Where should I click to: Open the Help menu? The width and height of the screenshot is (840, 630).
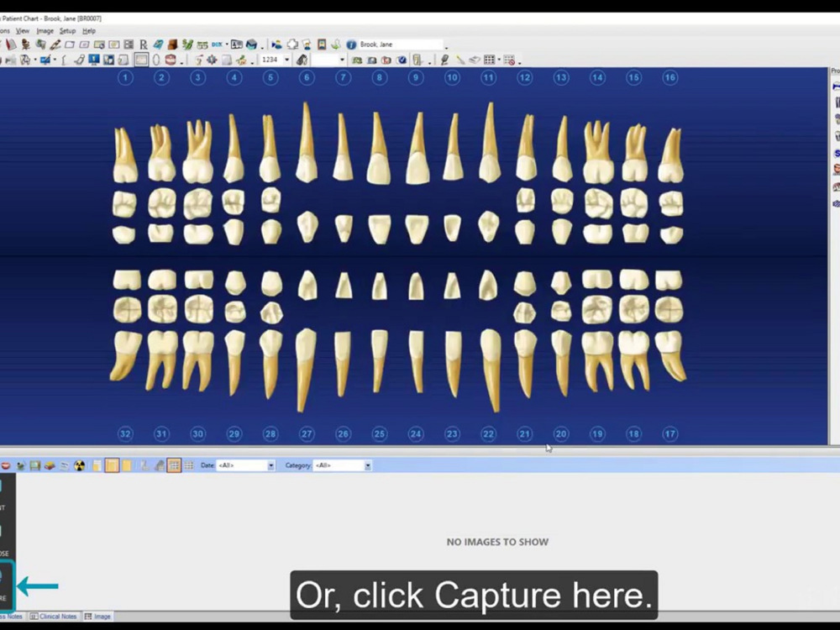coord(89,31)
